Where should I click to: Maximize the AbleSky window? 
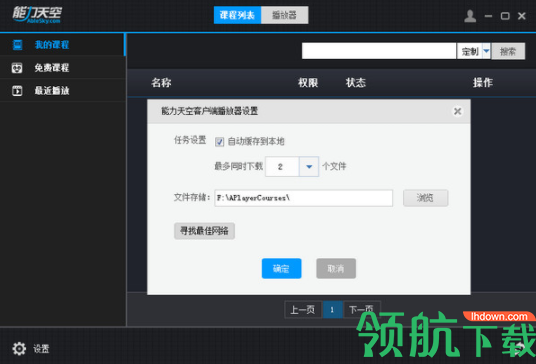pyautogui.click(x=505, y=16)
